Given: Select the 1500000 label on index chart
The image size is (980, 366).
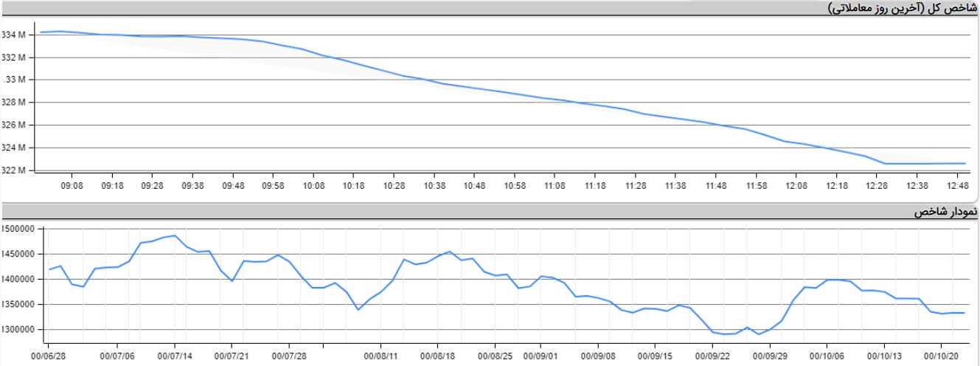Looking at the screenshot, I should point(19,229).
